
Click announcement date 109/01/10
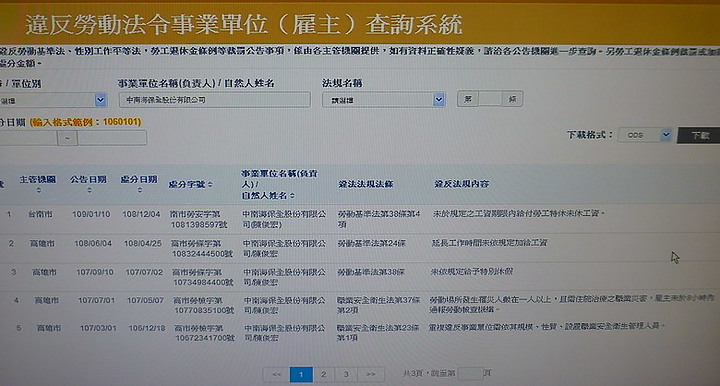[91, 214]
